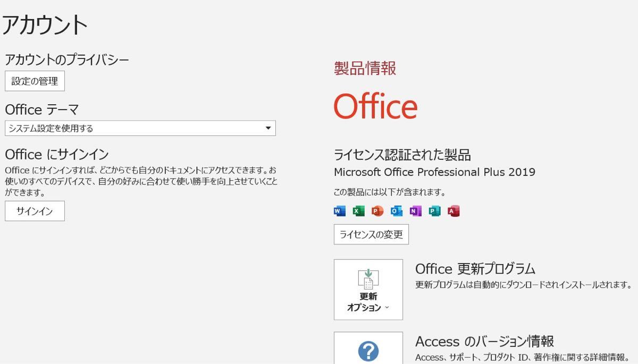The height and width of the screenshot is (364, 638).
Task: Click the large red Office logo
Action: pos(375,106)
